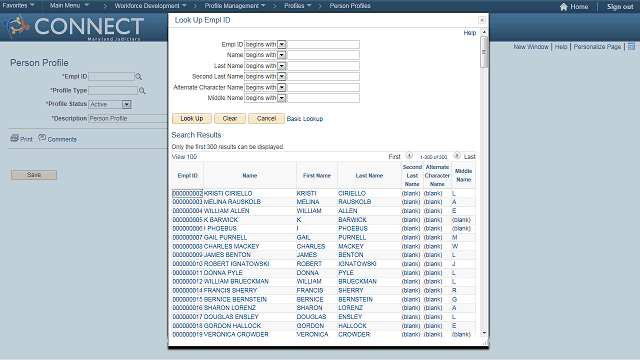Sort by First Name column header
This screenshot has height=360, width=640.
[x=317, y=176]
